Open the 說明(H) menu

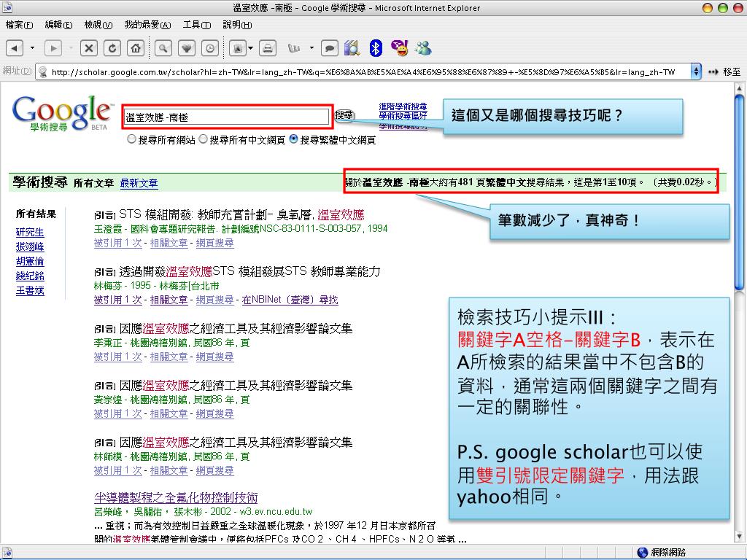(237, 25)
